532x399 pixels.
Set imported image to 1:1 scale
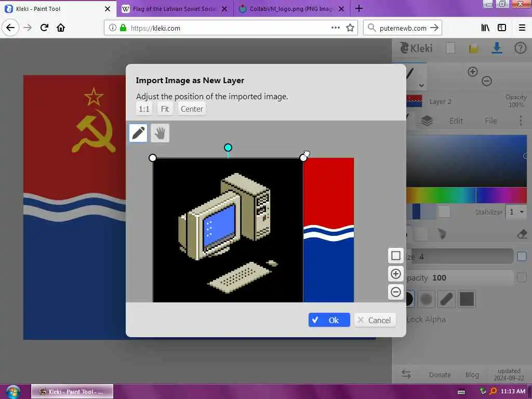coord(144,109)
